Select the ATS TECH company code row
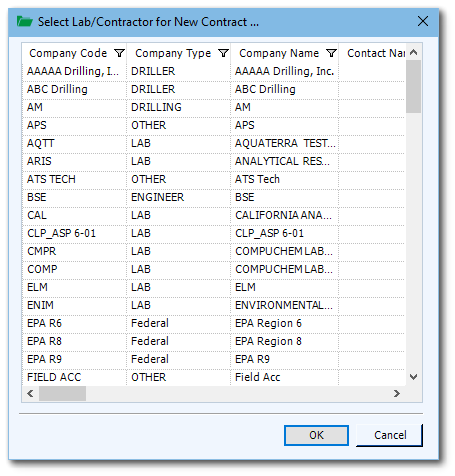Image resolution: width=455 pixels, height=476 pixels. [x=74, y=179]
